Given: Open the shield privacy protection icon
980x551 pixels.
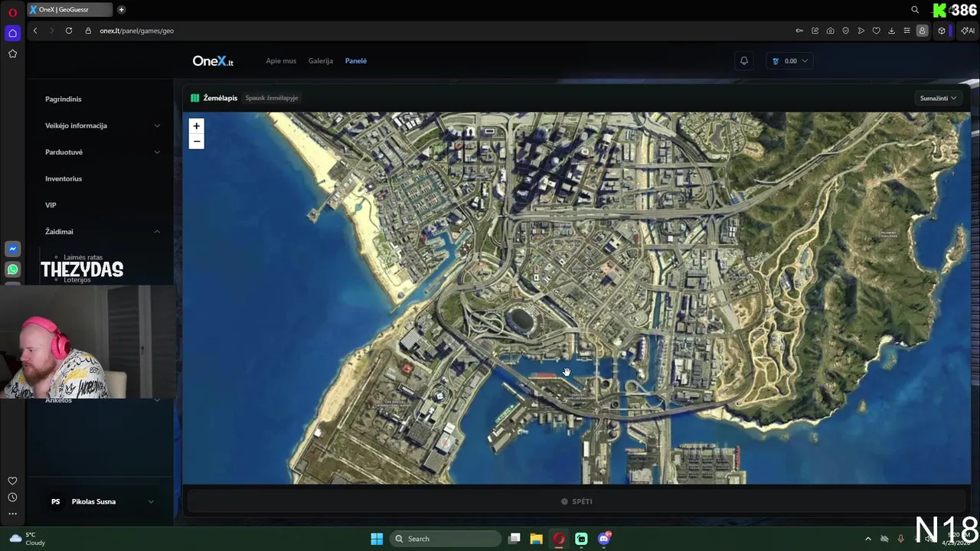Looking at the screenshot, I should (845, 31).
